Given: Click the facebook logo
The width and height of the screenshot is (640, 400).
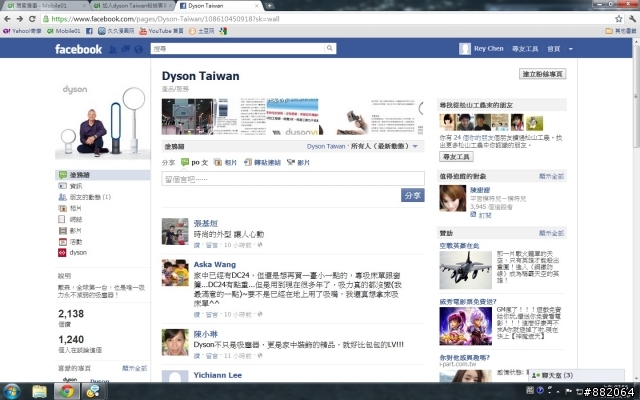Looking at the screenshot, I should pyautogui.click(x=78, y=49).
